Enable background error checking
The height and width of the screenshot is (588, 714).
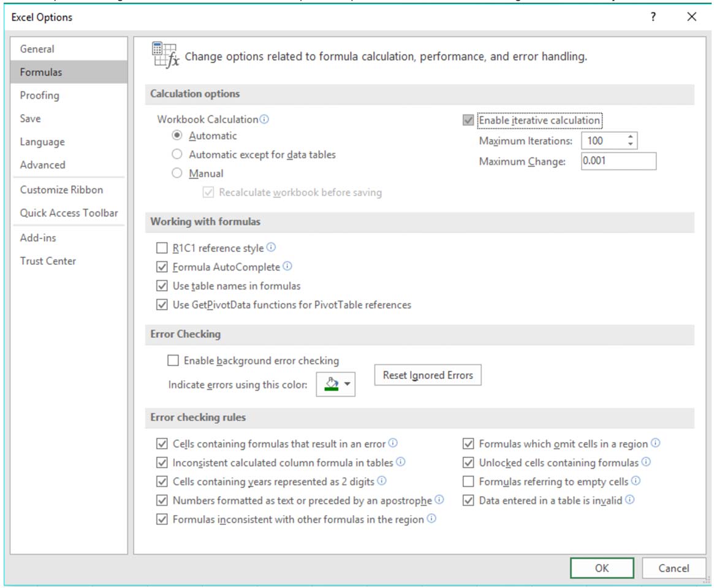click(173, 361)
